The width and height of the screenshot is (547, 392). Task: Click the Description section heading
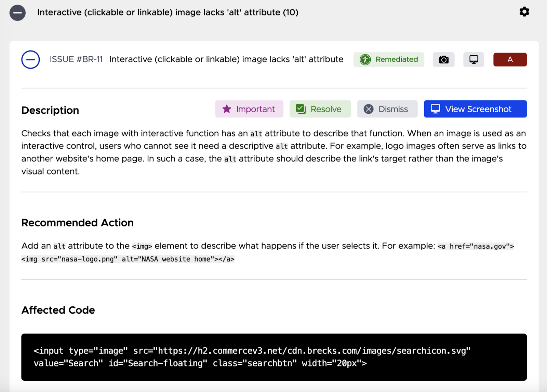coord(50,110)
